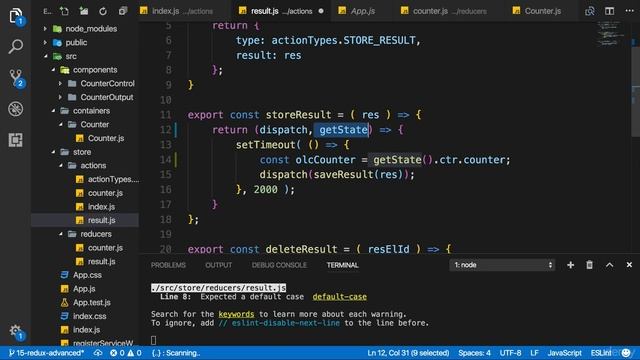Kill the terminal with trash icon
This screenshot has height=360, width=640.
coord(589,265)
